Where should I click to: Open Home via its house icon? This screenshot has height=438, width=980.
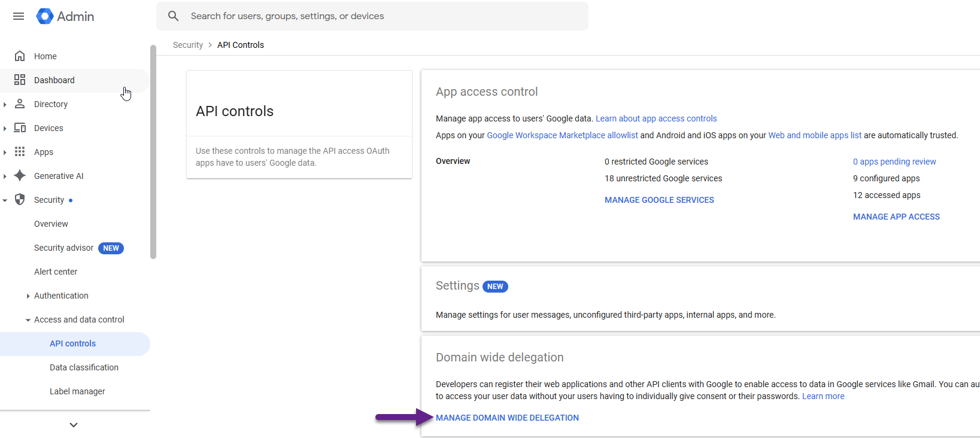(20, 56)
